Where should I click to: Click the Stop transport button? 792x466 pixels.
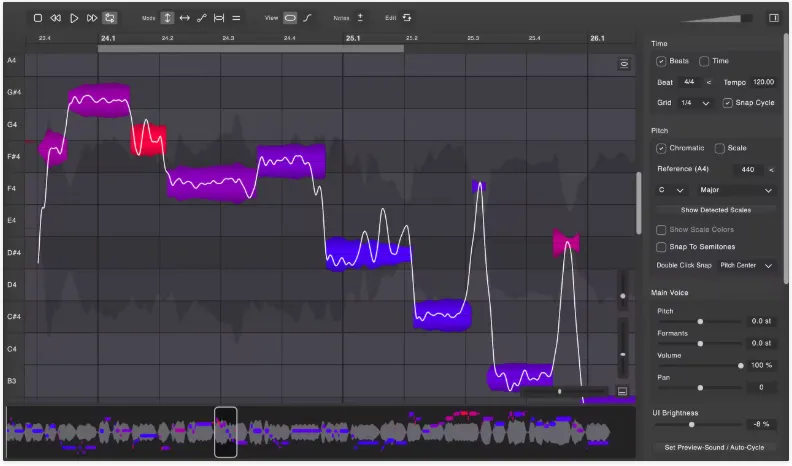click(37, 18)
